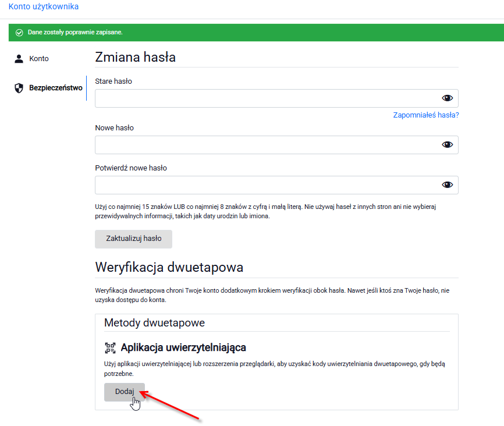Click the Metody dwuetapowe heading
504x426 pixels.
tap(154, 323)
